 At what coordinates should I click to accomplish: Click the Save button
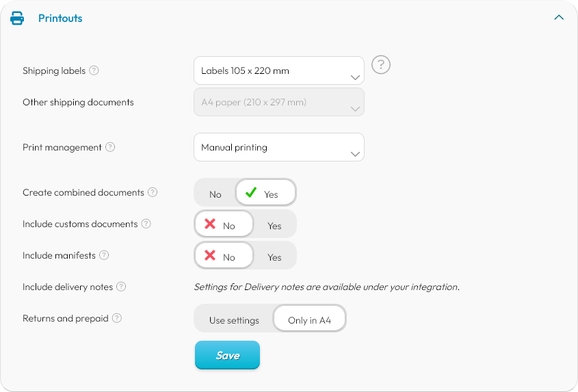point(227,355)
